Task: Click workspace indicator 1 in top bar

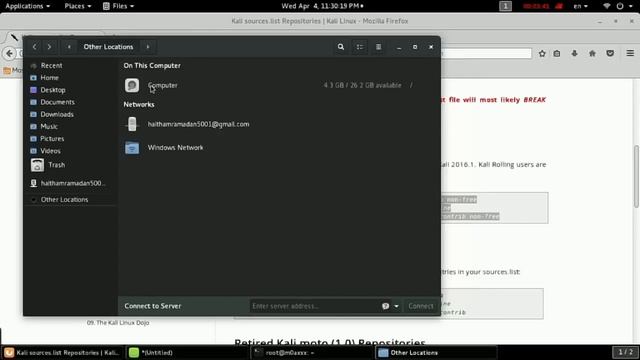Action: [x=505, y=6]
